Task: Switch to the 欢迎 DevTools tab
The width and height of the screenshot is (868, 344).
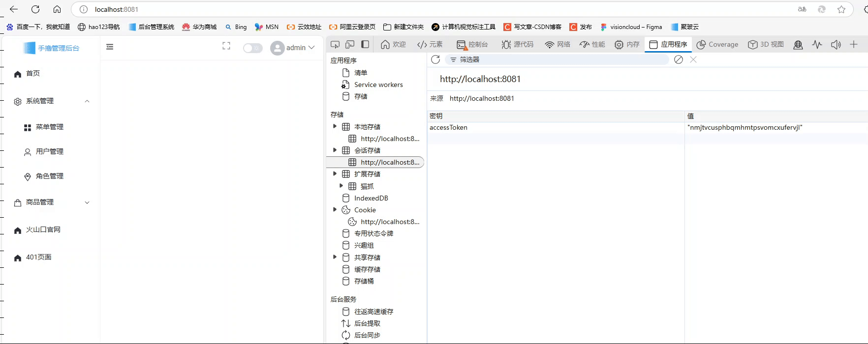Action: (x=393, y=44)
